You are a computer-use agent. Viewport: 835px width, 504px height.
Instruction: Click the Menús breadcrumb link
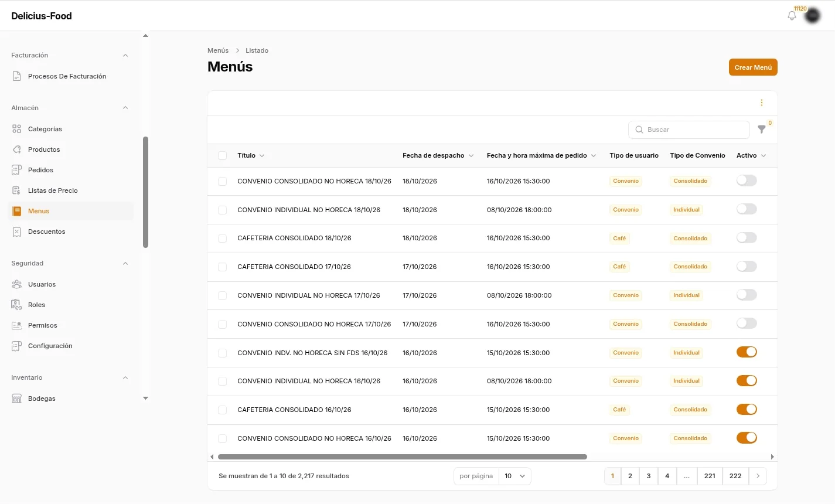[x=218, y=50]
